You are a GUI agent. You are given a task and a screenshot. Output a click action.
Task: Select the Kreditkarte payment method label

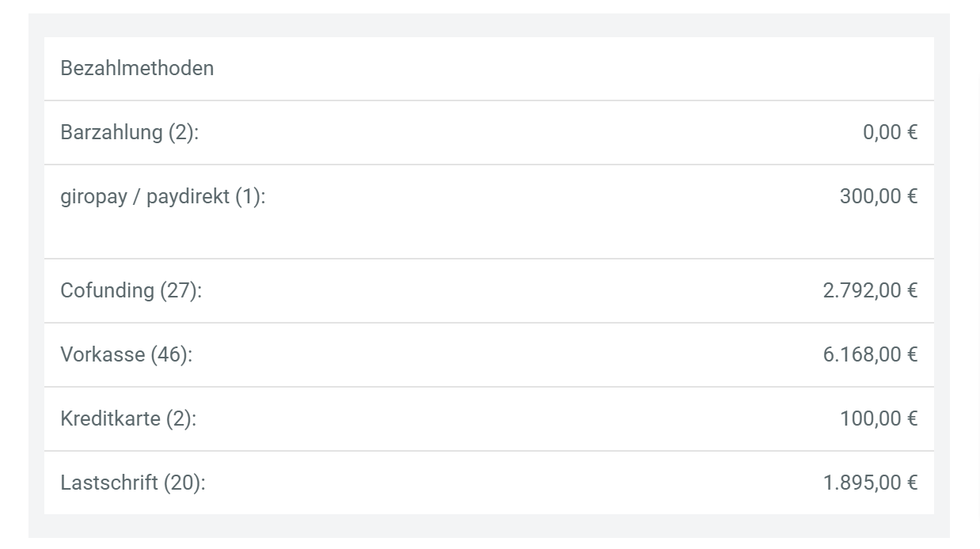click(110, 418)
